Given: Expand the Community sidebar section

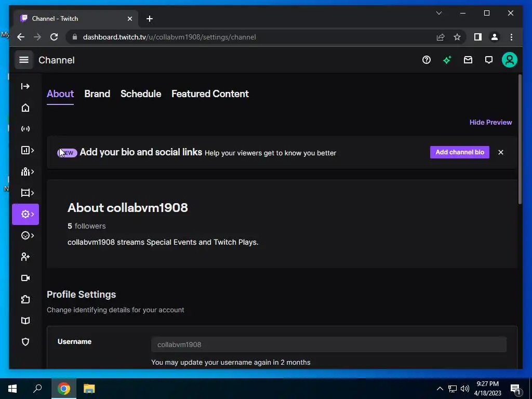Looking at the screenshot, I should click(x=27, y=171).
